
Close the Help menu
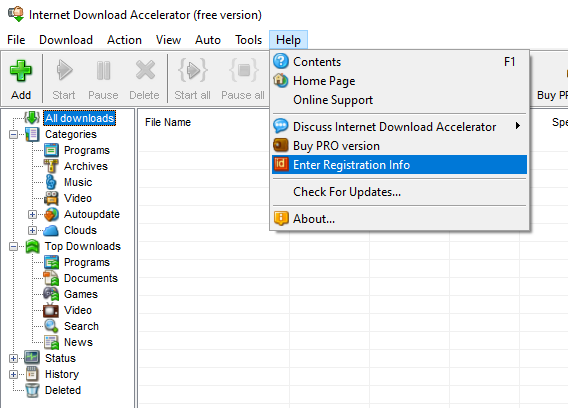pos(288,39)
